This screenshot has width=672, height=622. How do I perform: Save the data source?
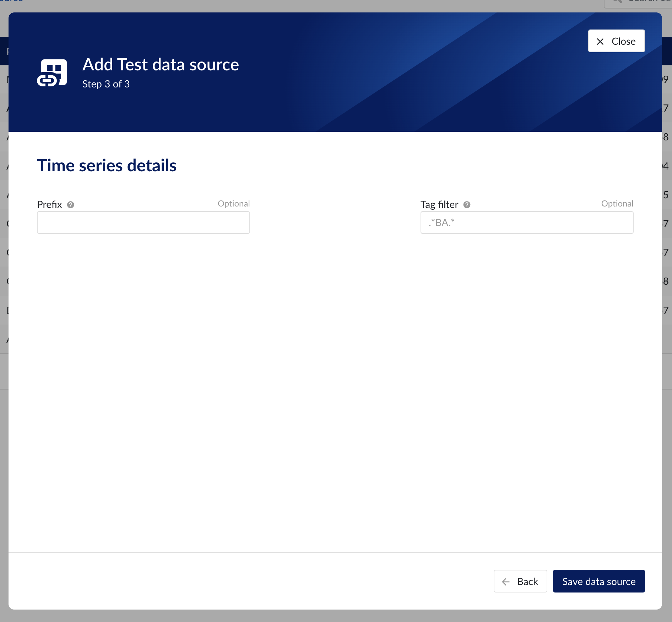(x=598, y=581)
